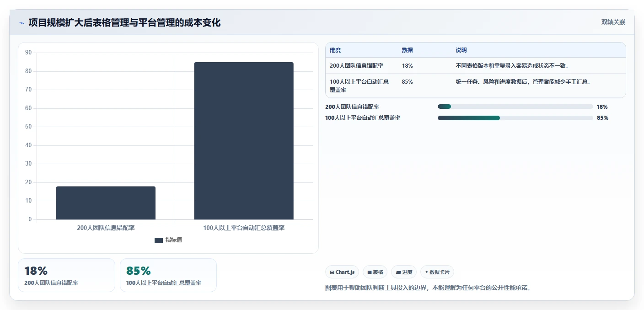
Task: Click the 100人以上平台自动汇总覆盖率 bar in chart
Action: [x=244, y=141]
